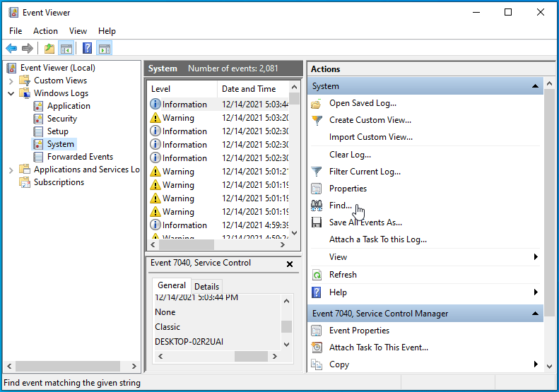Open System log Properties action
559x392 pixels.
pyautogui.click(x=348, y=189)
